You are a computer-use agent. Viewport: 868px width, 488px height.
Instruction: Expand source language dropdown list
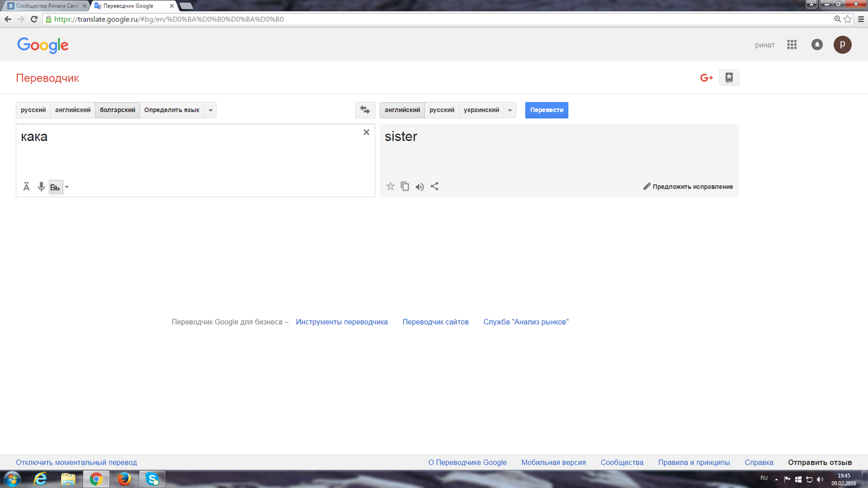pyautogui.click(x=210, y=110)
